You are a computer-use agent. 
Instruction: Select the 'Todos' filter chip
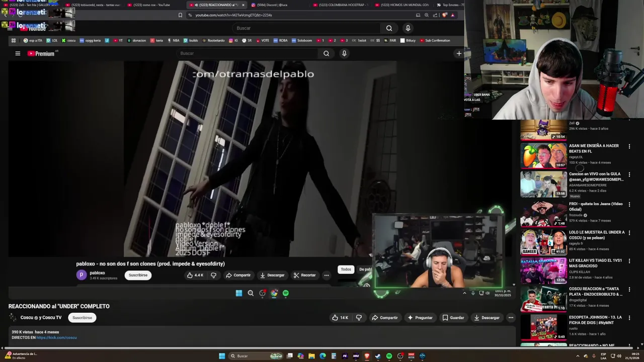coord(346,269)
